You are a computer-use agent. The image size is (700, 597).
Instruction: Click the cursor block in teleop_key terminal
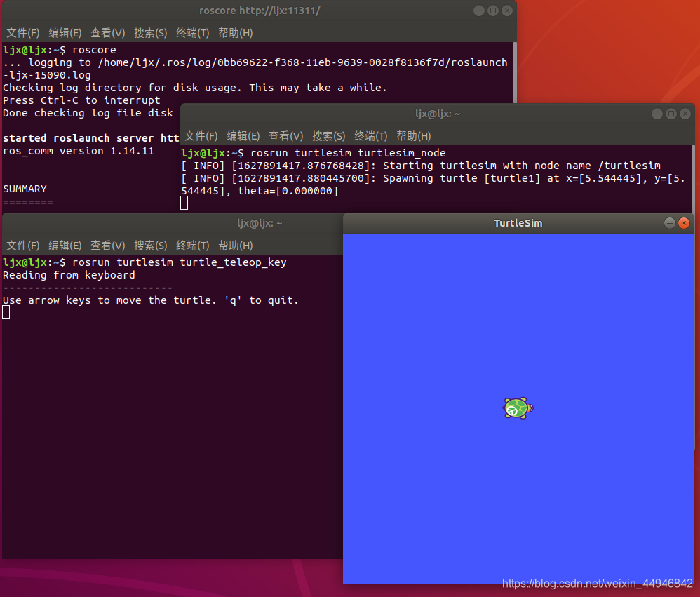tap(6, 313)
